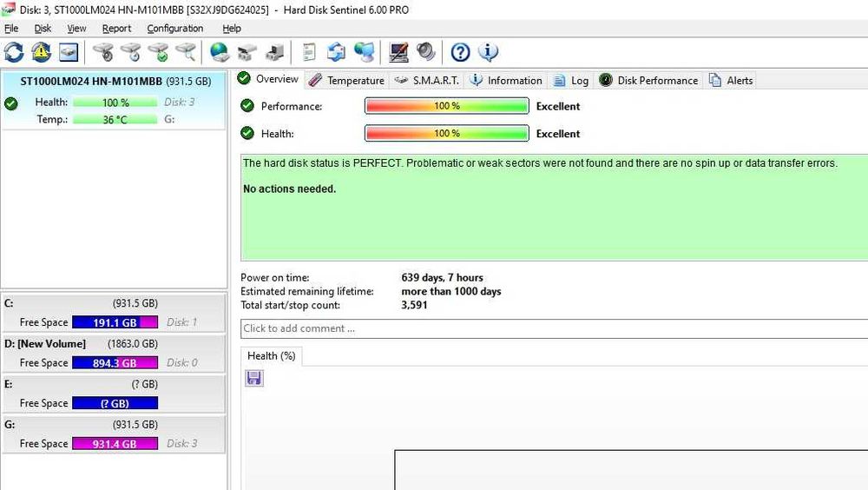Click the green check icon beside Performance
This screenshot has width=868, height=490.
pos(247,105)
